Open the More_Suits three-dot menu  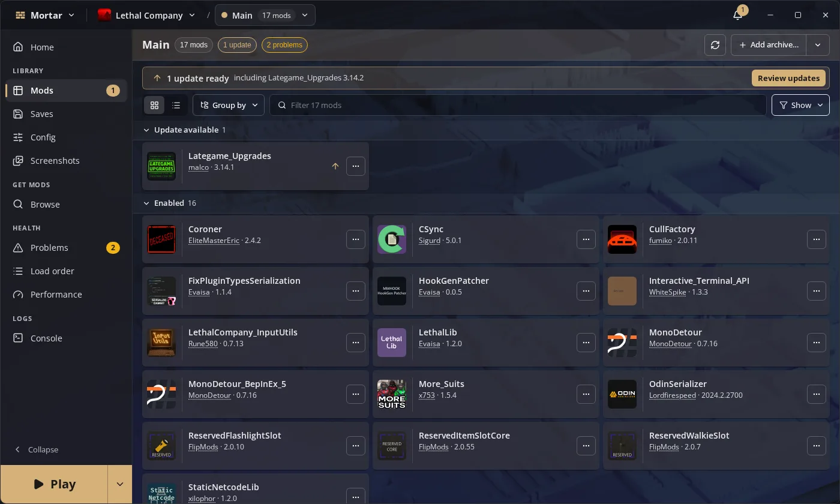click(586, 394)
